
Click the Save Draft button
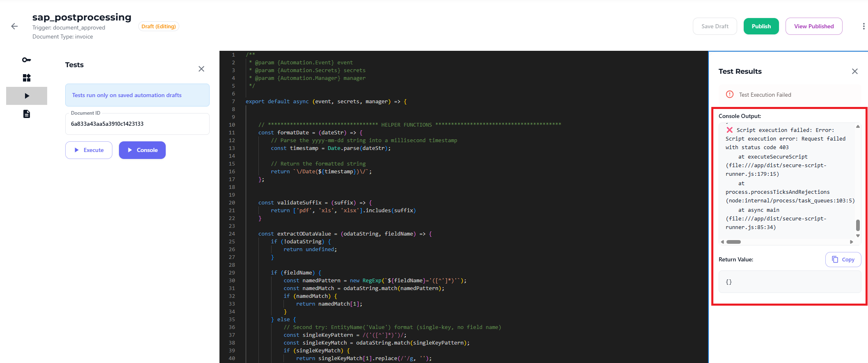point(715,26)
